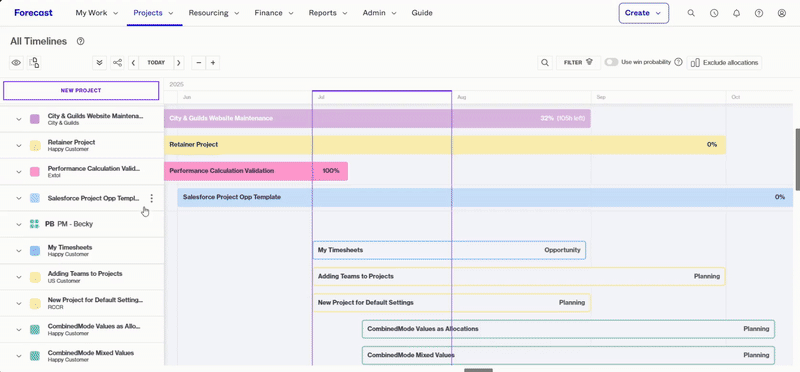Click the CombinedMode Mixed Values icon
This screenshot has width=800, height=372.
35,356
